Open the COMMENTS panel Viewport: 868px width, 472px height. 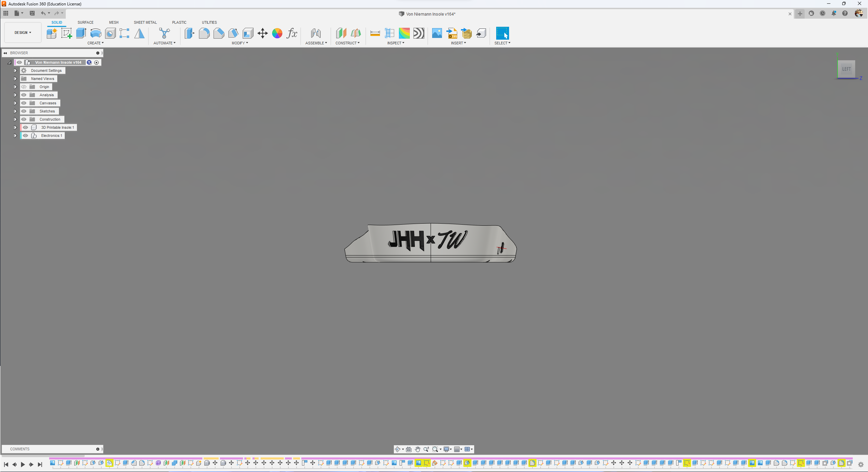pyautogui.click(x=20, y=449)
